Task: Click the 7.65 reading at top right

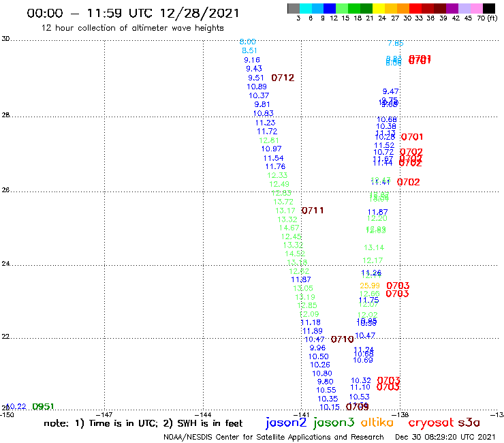Action: pos(395,44)
